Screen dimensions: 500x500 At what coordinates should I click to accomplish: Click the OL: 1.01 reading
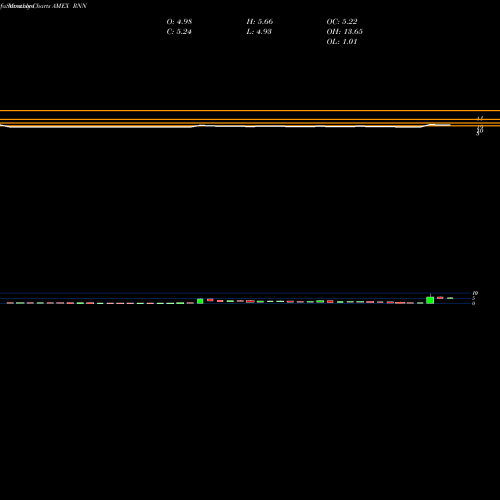point(342,42)
